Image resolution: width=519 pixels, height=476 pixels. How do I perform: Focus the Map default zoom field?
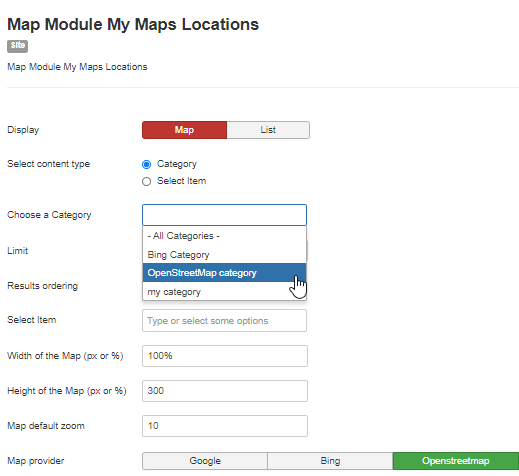(225, 426)
